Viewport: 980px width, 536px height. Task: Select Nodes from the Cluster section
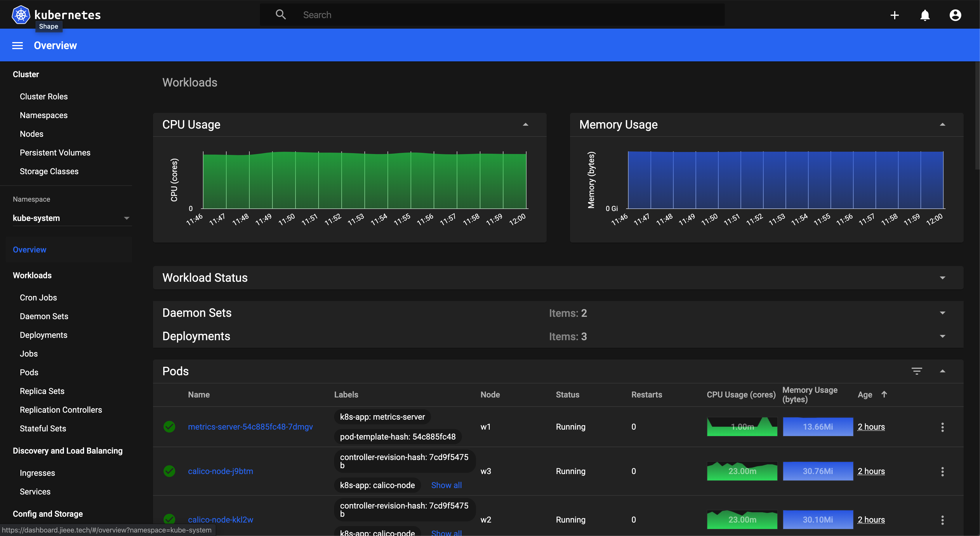[31, 134]
